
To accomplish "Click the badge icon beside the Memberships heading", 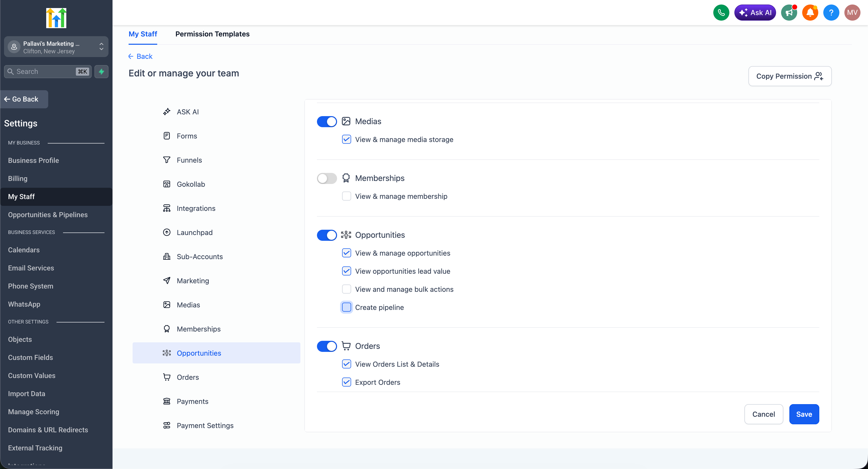I will click(x=346, y=178).
